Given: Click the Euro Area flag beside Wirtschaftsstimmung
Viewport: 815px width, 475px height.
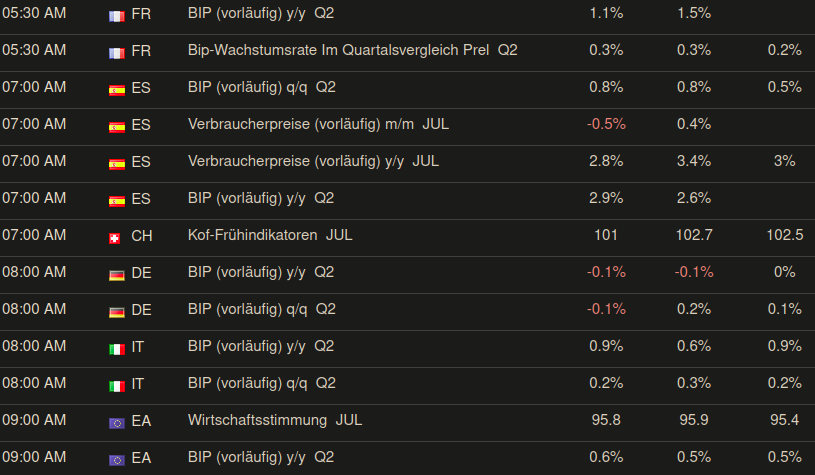Looking at the screenshot, I should click(117, 422).
